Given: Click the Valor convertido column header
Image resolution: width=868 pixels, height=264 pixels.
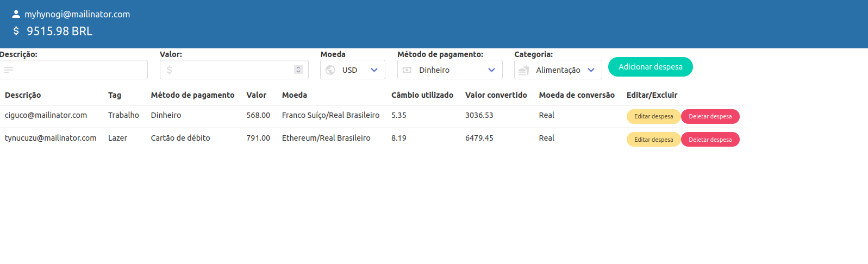Looking at the screenshot, I should tap(496, 95).
